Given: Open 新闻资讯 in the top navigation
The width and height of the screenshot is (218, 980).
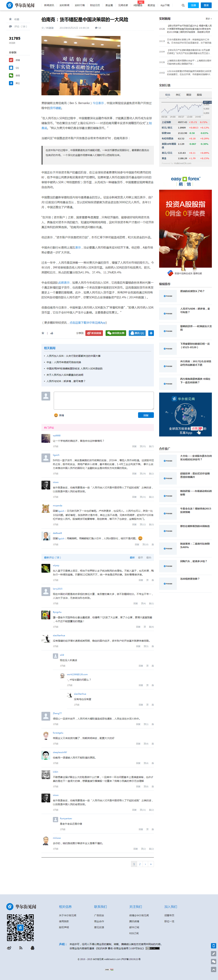Looking at the screenshot, I should tap(49, 5).
